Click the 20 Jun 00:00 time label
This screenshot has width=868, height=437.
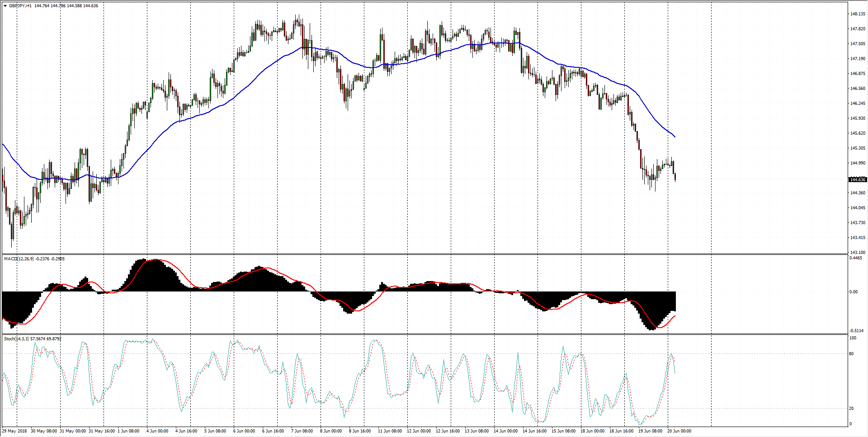point(679,431)
